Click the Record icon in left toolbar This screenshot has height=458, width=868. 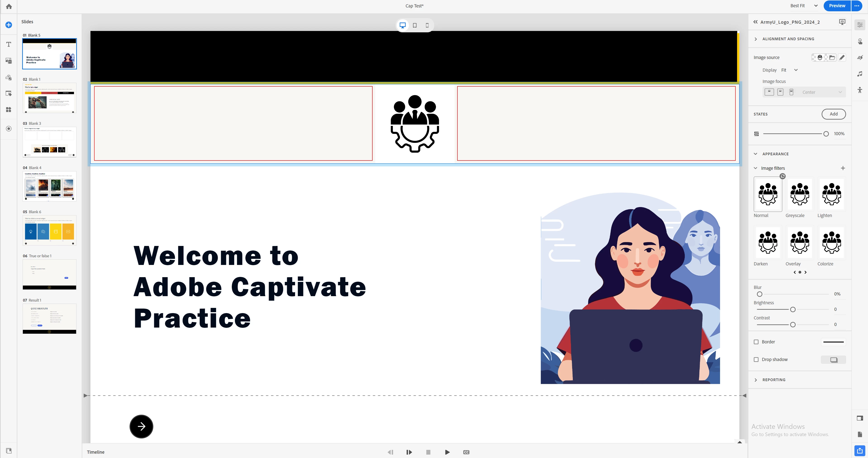point(9,129)
